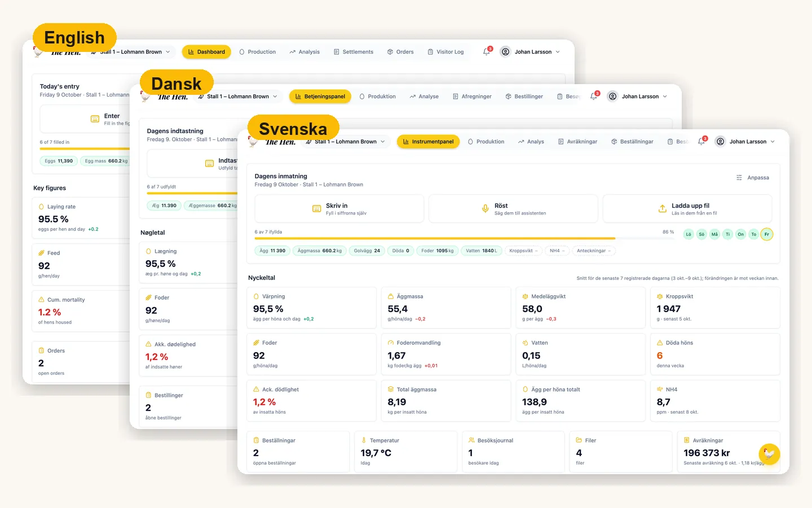Open Johan Larsson menu in Svenska window
Screen dimensions: 812x508
point(745,142)
